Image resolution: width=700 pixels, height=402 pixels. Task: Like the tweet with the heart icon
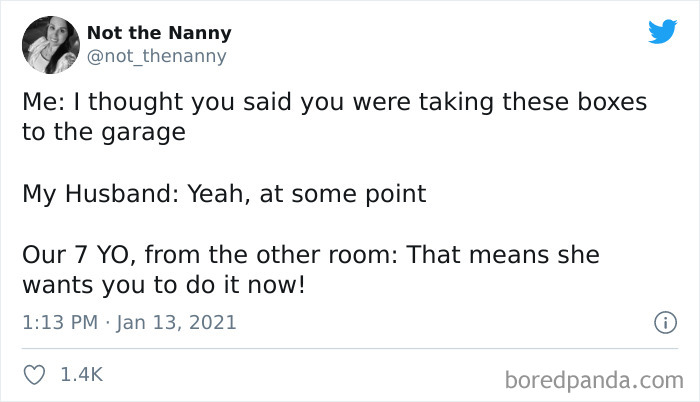click(x=34, y=375)
